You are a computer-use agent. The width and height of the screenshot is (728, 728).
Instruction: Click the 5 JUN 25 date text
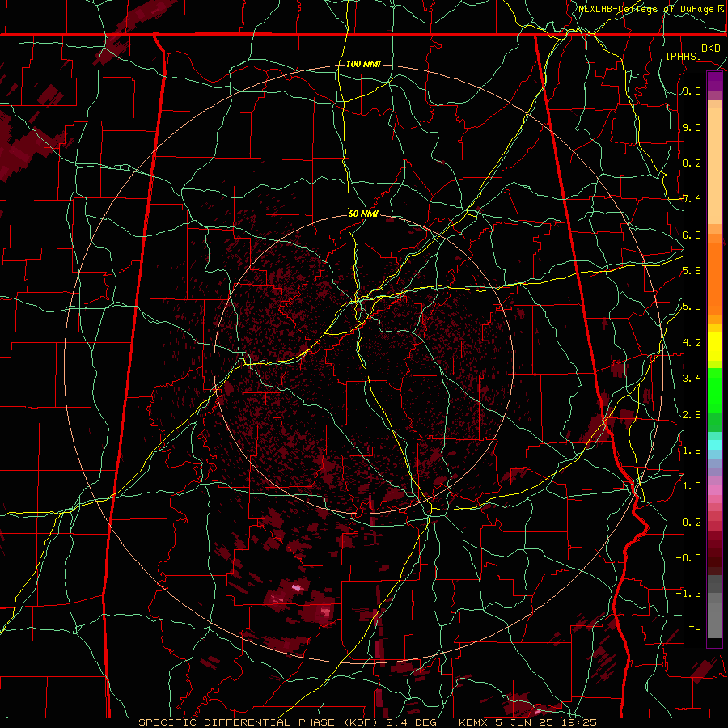pyautogui.click(x=525, y=722)
